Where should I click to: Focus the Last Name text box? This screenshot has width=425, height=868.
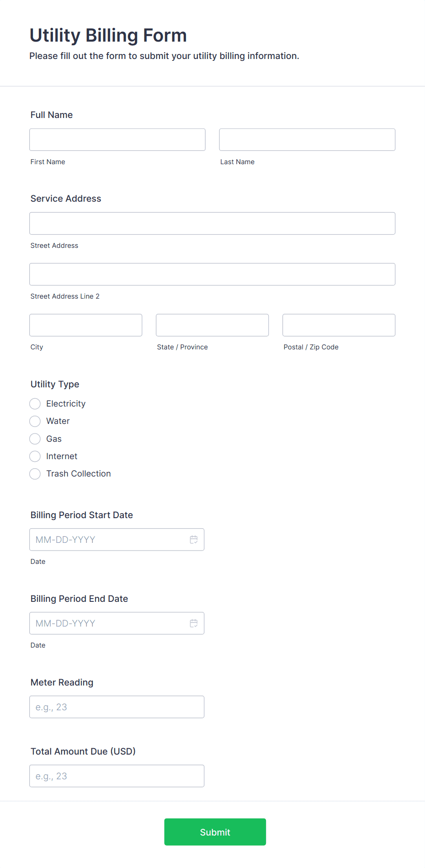click(307, 139)
